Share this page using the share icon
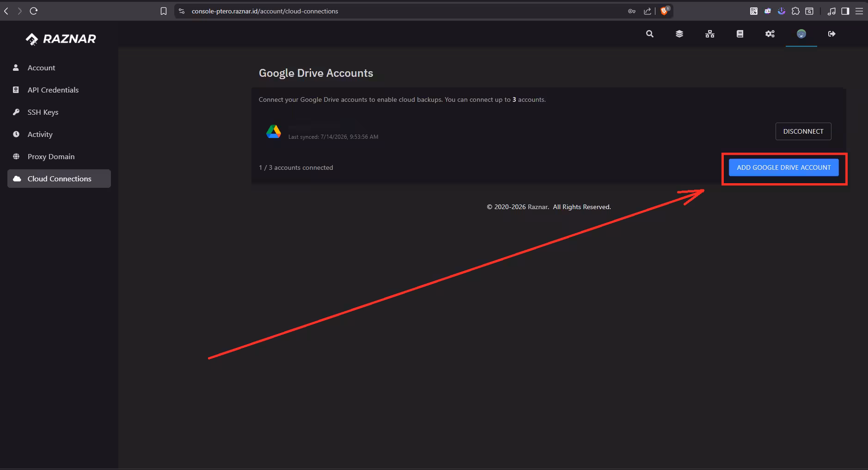This screenshot has height=470, width=868. point(648,11)
